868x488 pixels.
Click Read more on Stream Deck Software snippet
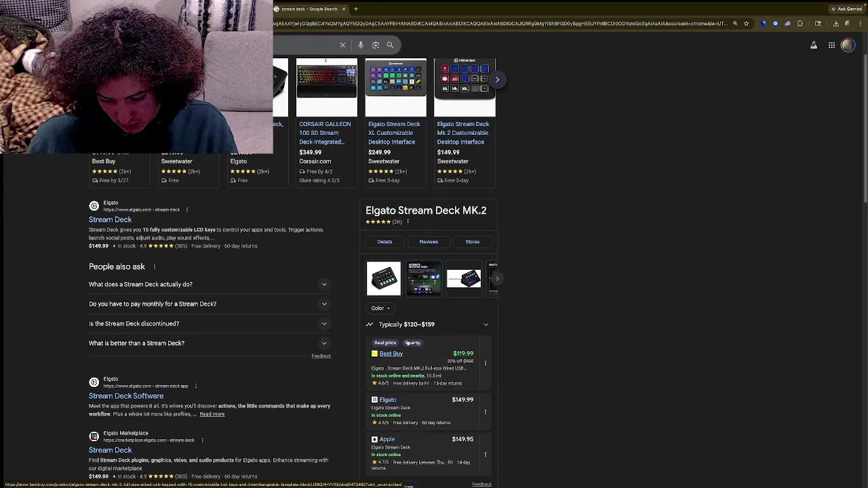(x=212, y=414)
